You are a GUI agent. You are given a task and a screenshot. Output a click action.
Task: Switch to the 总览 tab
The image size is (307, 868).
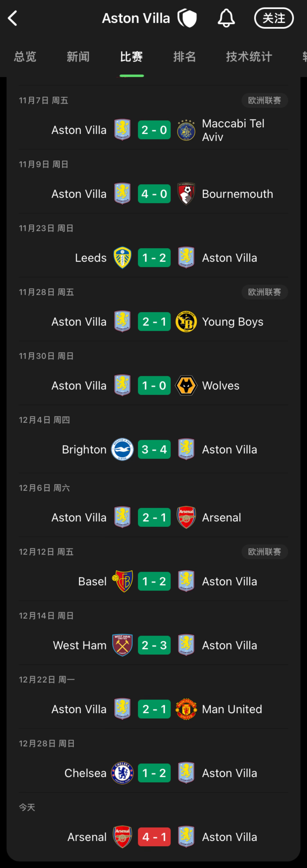coord(25,57)
